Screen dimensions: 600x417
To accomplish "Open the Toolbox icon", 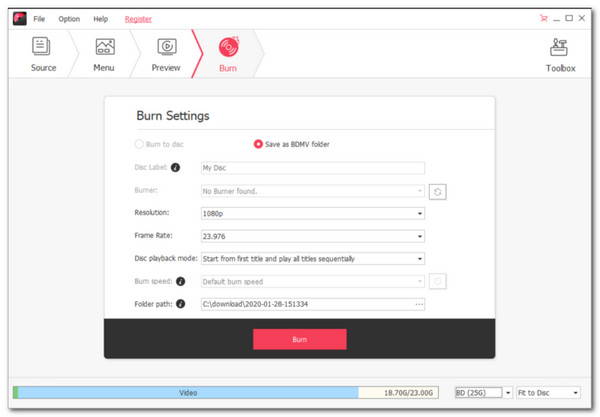I will pyautogui.click(x=559, y=47).
